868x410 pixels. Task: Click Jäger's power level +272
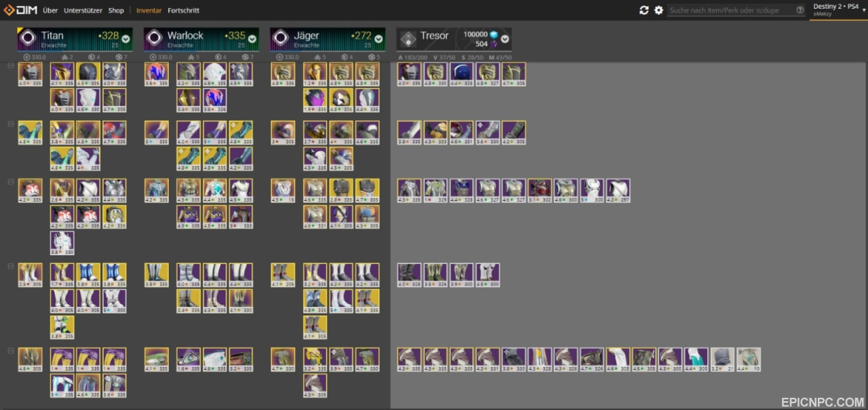click(361, 35)
